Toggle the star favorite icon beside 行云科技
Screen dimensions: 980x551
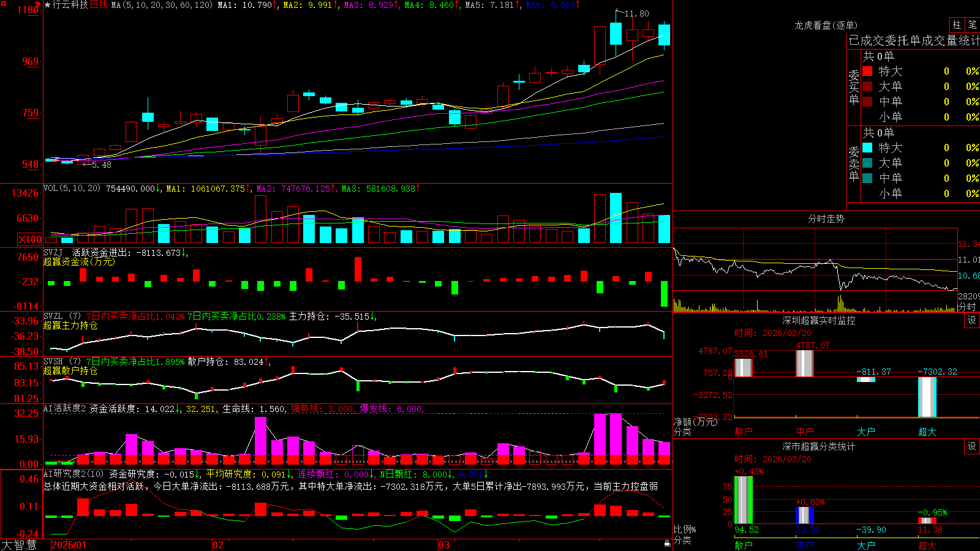point(48,5)
